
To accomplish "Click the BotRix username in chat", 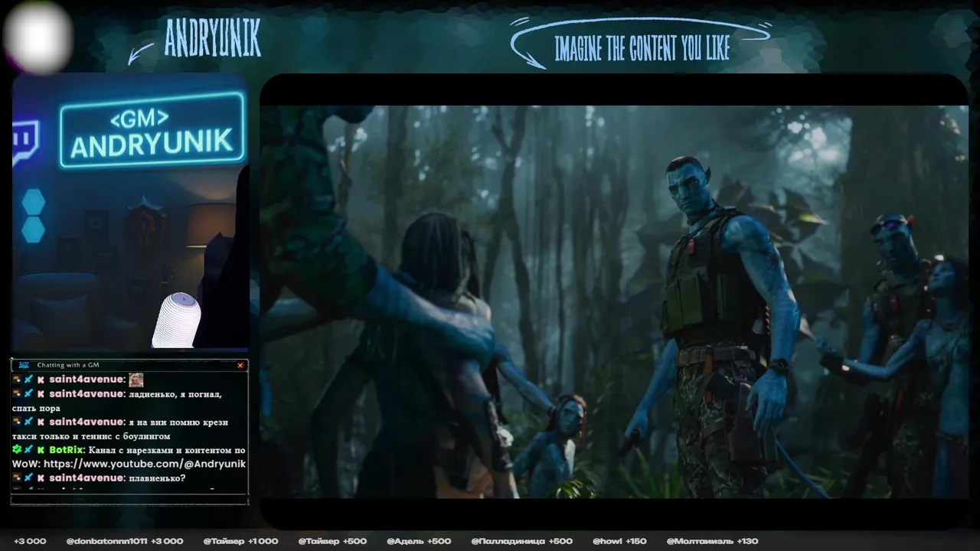I will [66, 450].
